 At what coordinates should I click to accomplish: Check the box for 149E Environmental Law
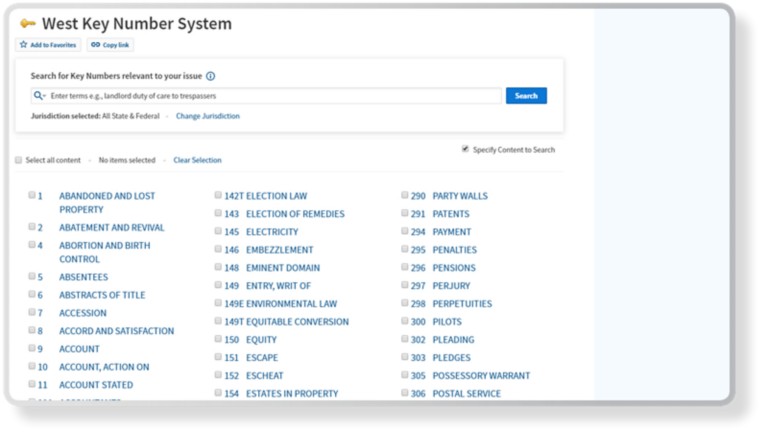pyautogui.click(x=218, y=303)
